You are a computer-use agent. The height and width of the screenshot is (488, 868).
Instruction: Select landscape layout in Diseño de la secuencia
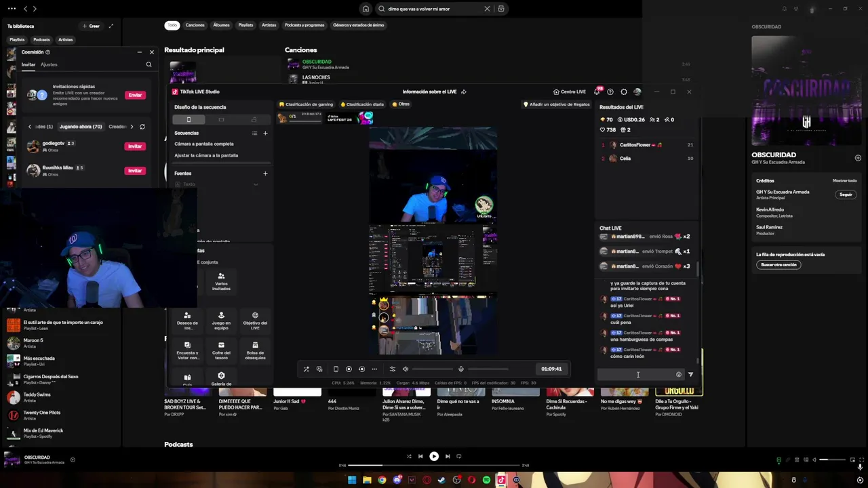(221, 119)
